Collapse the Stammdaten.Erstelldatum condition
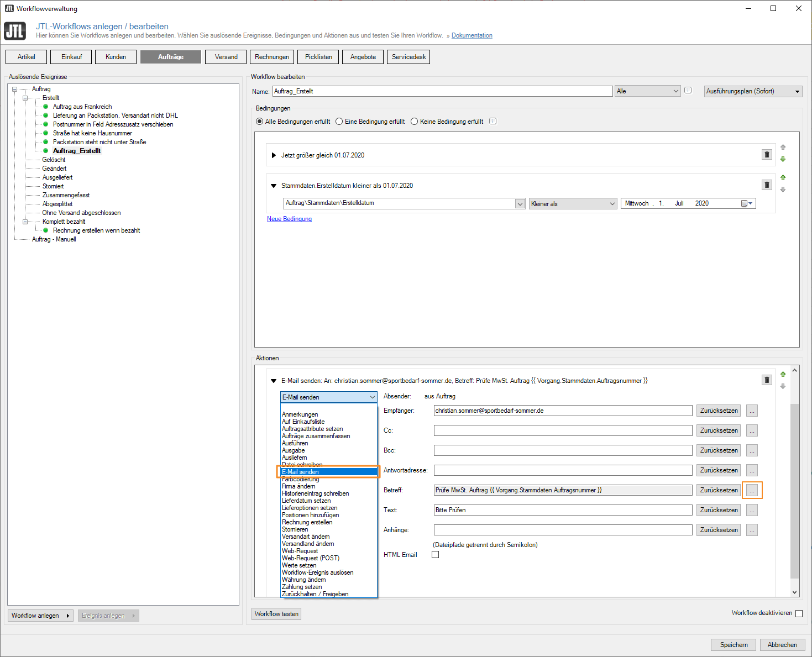The width and height of the screenshot is (812, 657). click(274, 186)
